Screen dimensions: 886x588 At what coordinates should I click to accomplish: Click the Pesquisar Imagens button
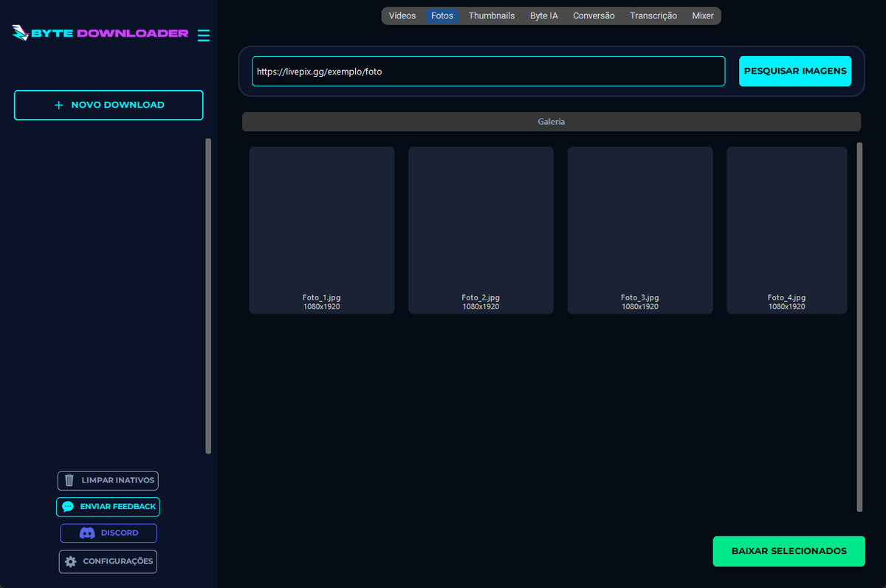click(795, 72)
